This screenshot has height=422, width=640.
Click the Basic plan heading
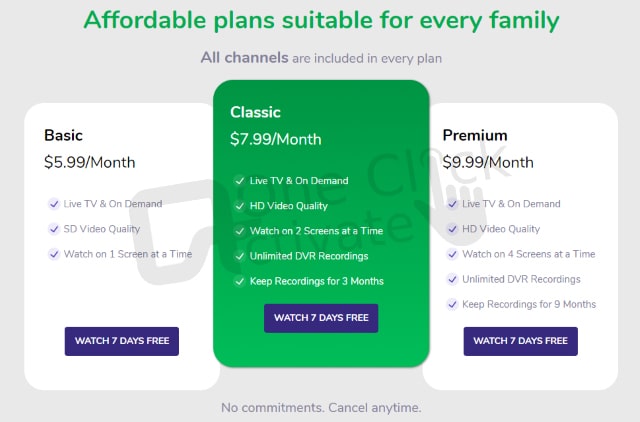[63, 135]
